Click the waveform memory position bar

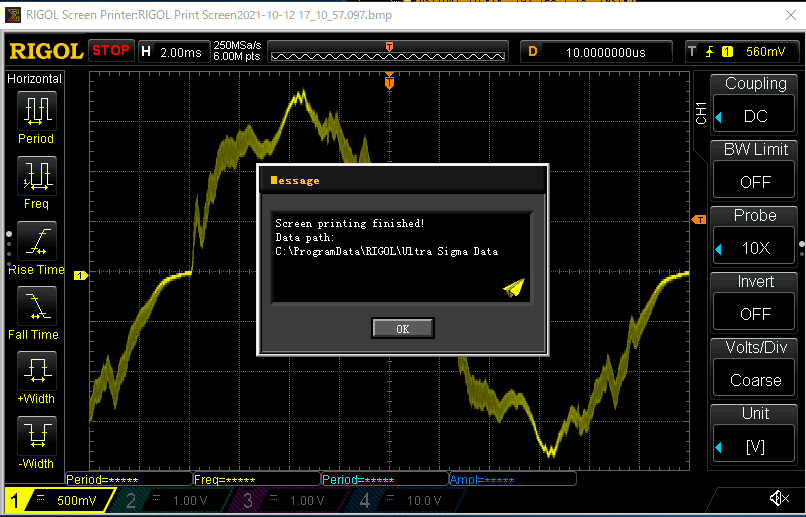click(x=388, y=52)
